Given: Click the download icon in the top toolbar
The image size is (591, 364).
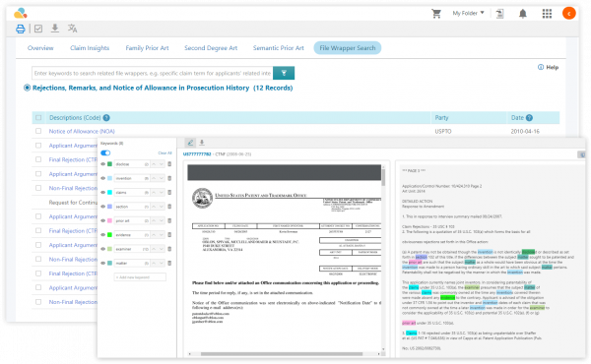Looking at the screenshot, I should (x=55, y=29).
